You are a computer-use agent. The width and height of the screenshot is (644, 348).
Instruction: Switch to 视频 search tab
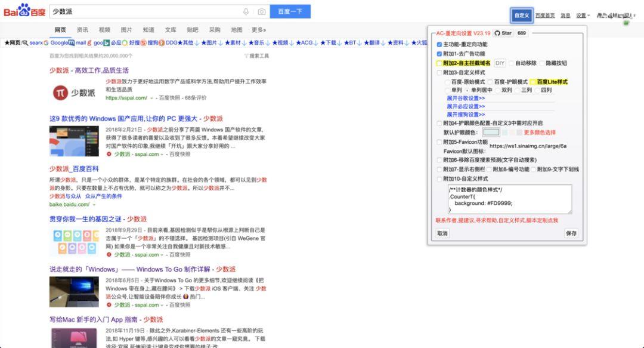point(104,30)
